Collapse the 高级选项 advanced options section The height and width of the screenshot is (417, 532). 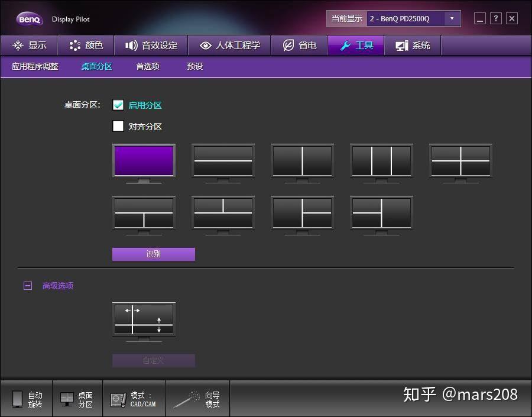point(27,286)
